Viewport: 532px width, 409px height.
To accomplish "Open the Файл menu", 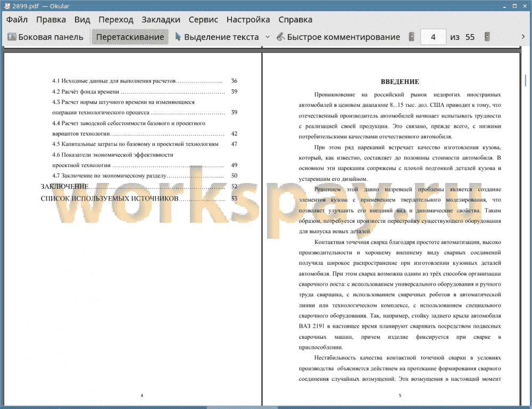I will [x=17, y=20].
